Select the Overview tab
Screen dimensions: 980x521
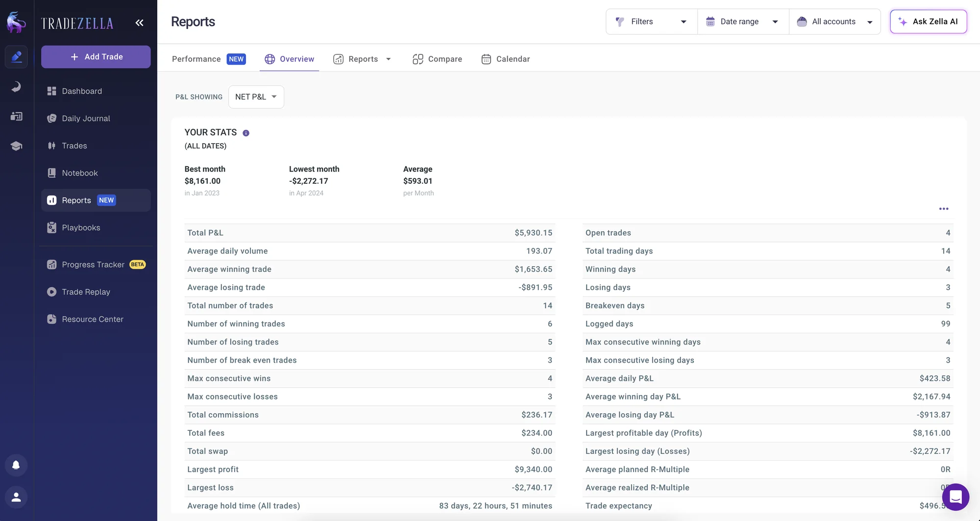click(x=290, y=59)
